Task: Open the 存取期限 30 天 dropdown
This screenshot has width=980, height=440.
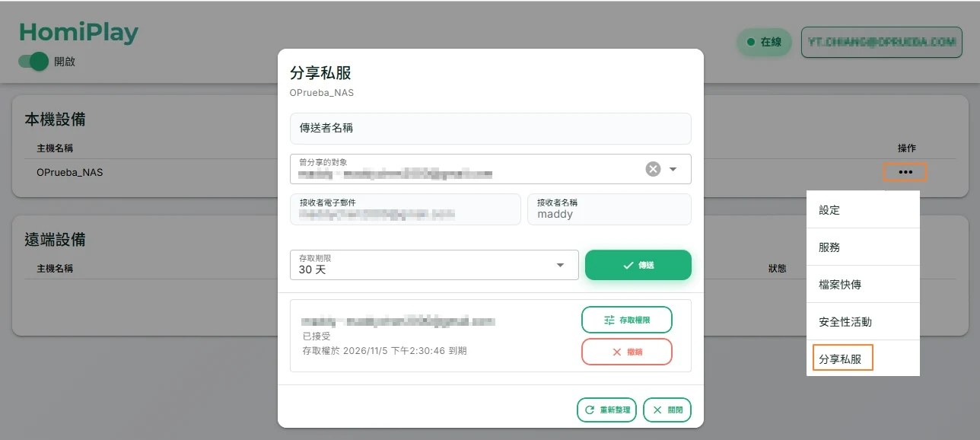Action: click(434, 265)
